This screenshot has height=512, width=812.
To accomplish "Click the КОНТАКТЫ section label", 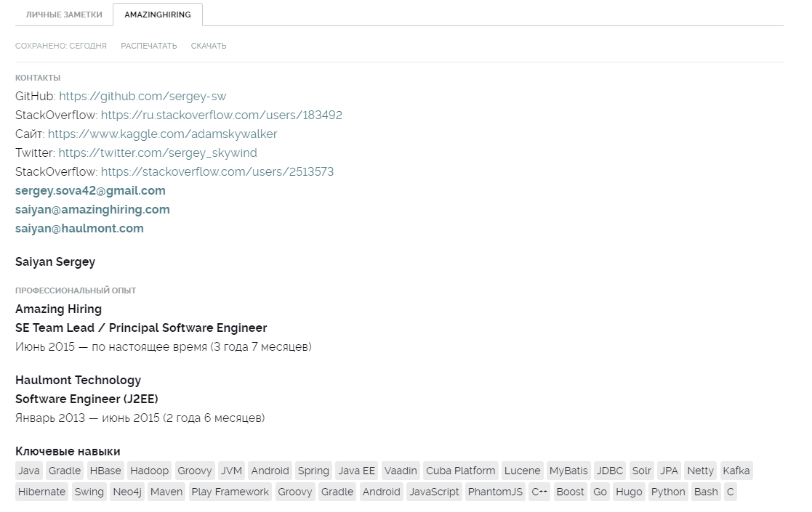I will point(38,78).
